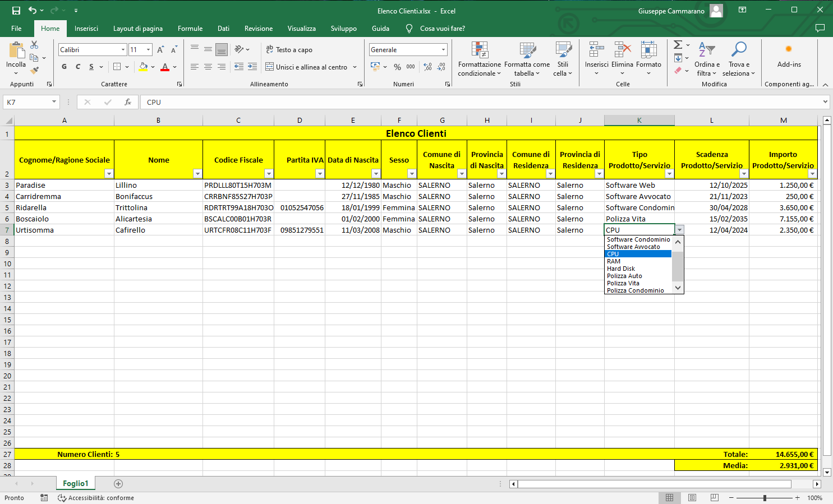
Task: Open filter dropdown for Nome column
Action: [x=197, y=174]
